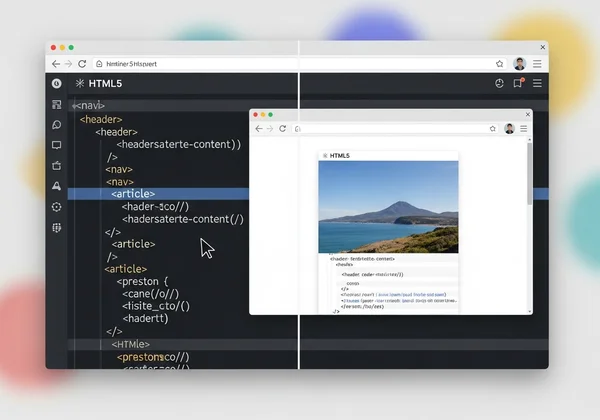Click the <tisite_cto/() line
This screenshot has height=420, width=600.
(x=156, y=306)
